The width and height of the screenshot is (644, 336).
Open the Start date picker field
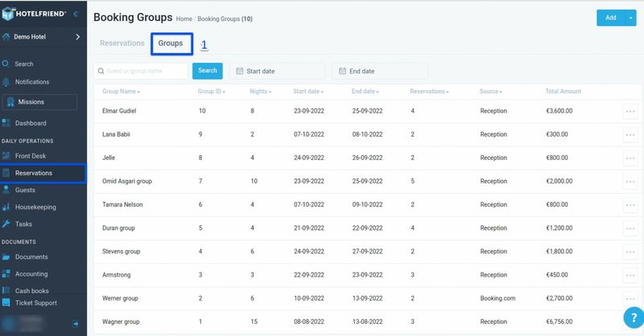pos(278,71)
